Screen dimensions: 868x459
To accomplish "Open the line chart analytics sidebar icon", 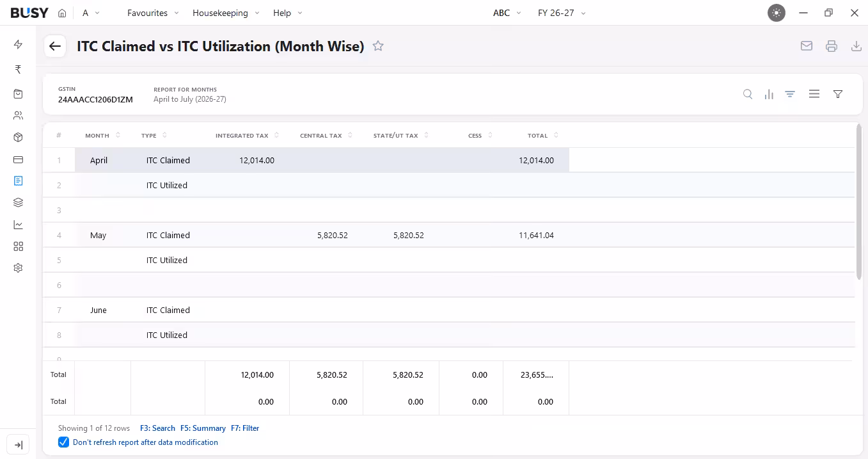I will (18, 225).
